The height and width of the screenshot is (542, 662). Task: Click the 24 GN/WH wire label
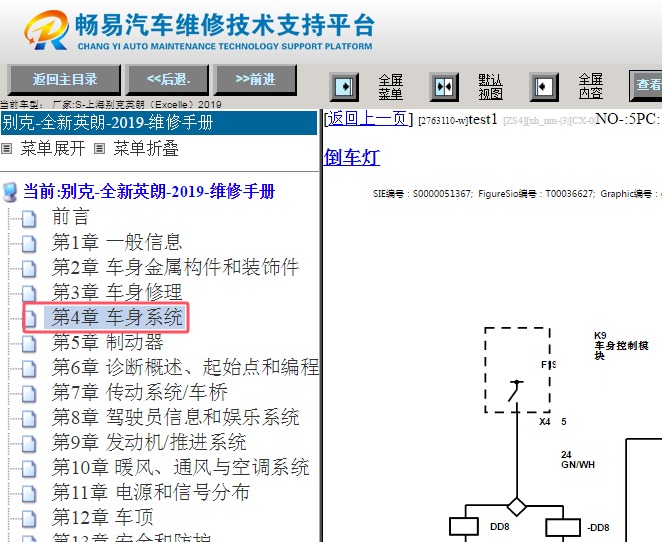(578, 460)
